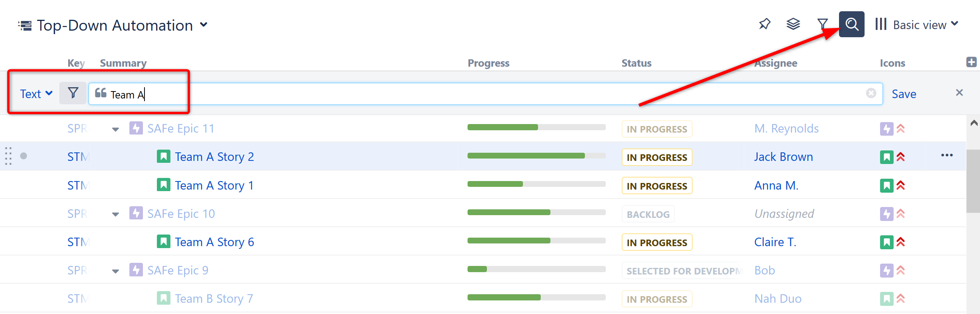Click assignee Anna M.

coord(776,185)
